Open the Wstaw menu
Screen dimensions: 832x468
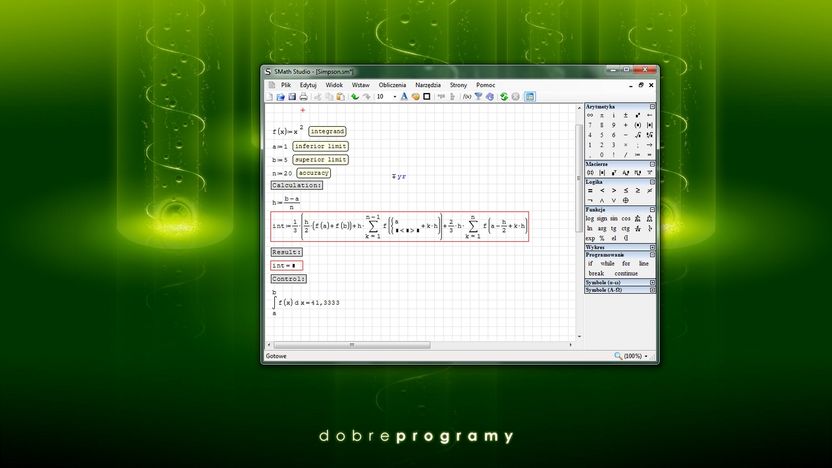pyautogui.click(x=361, y=85)
